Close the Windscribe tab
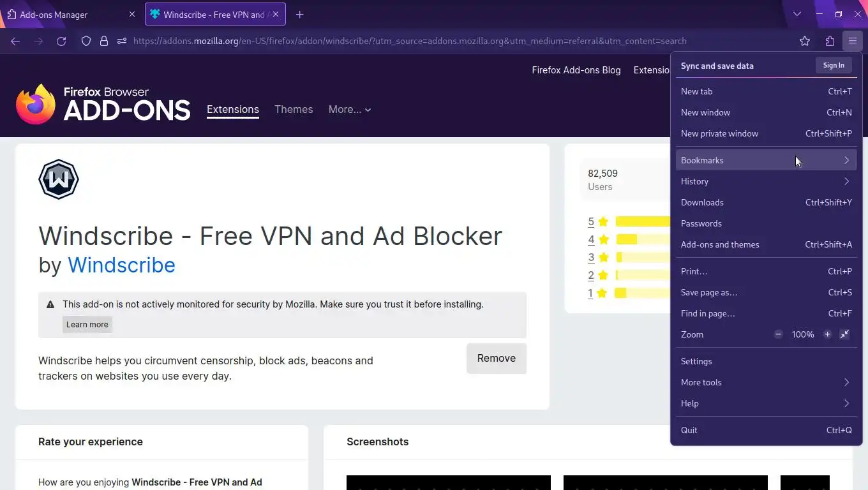Screen dimensions: 868x490 pyautogui.click(x=276, y=14)
